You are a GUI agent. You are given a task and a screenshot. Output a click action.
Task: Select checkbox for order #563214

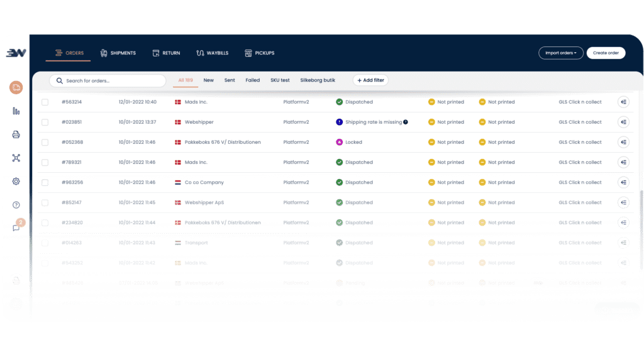pyautogui.click(x=45, y=102)
